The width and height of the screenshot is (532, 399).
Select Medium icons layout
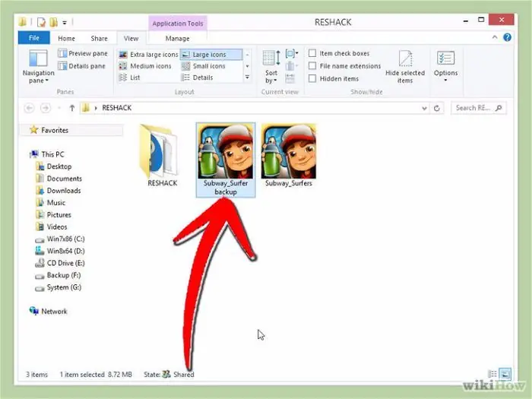(145, 66)
